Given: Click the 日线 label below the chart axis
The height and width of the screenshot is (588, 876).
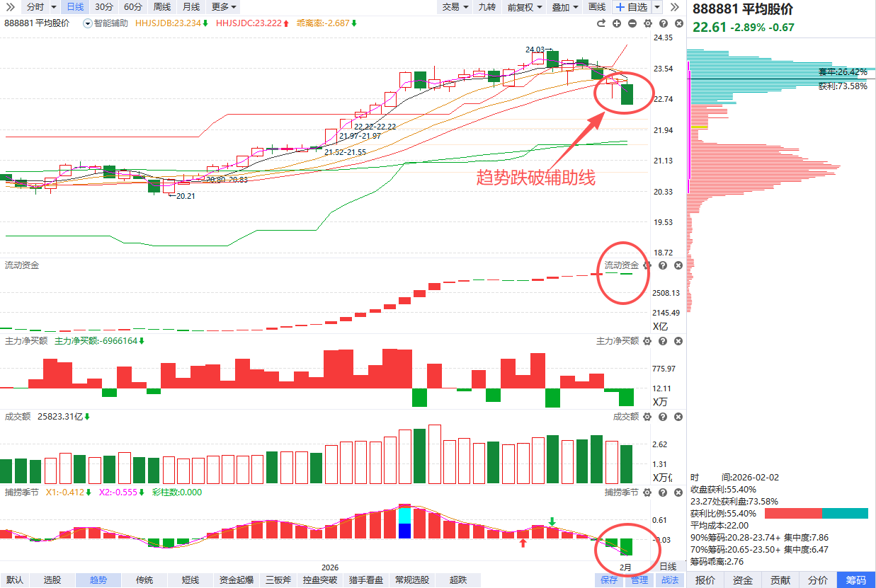Looking at the screenshot, I should point(668,567).
